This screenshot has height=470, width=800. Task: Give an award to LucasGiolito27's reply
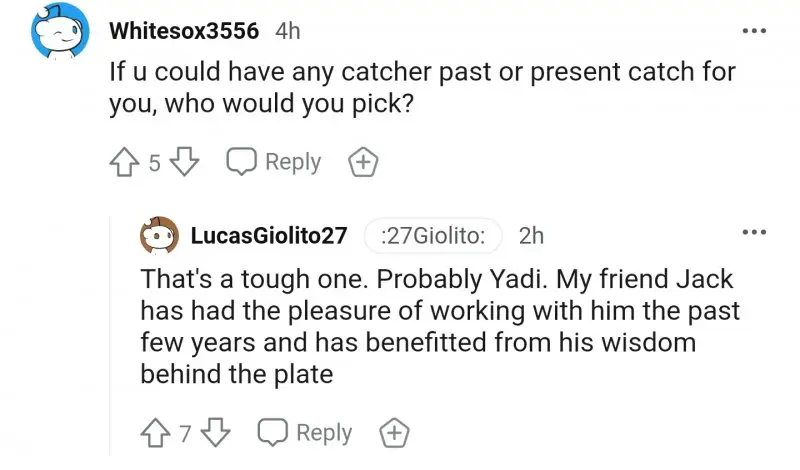pyautogui.click(x=395, y=433)
